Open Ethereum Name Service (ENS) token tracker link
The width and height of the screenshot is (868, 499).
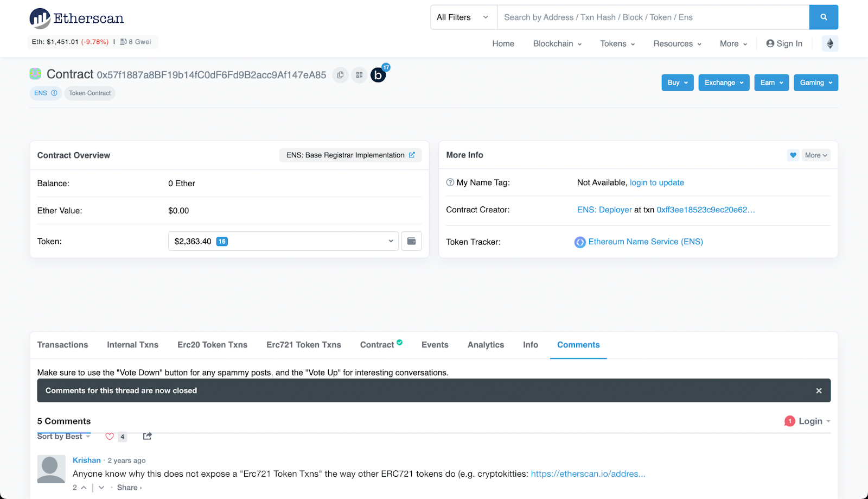tap(646, 242)
